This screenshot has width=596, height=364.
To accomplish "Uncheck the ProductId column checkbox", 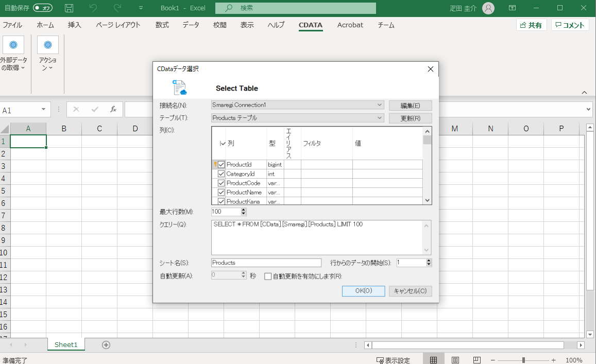I will point(222,164).
